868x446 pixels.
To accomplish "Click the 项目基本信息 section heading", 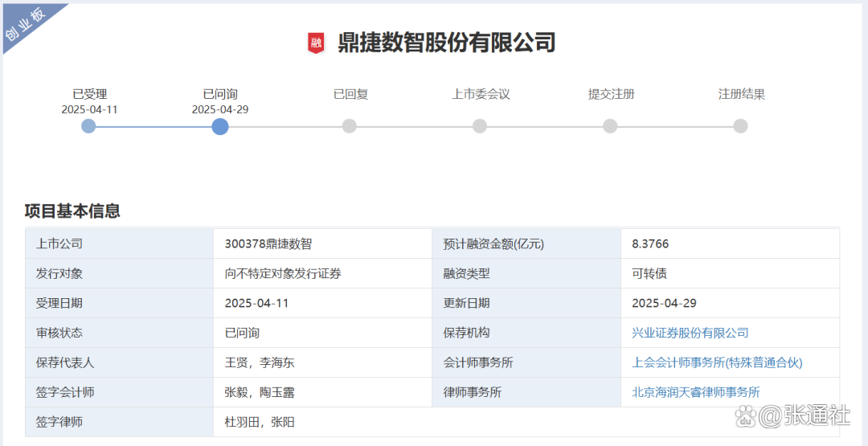I will click(72, 211).
